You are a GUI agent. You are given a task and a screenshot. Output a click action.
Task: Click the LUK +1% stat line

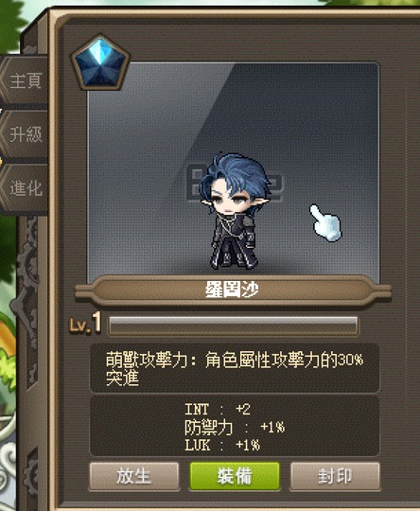coord(222,445)
